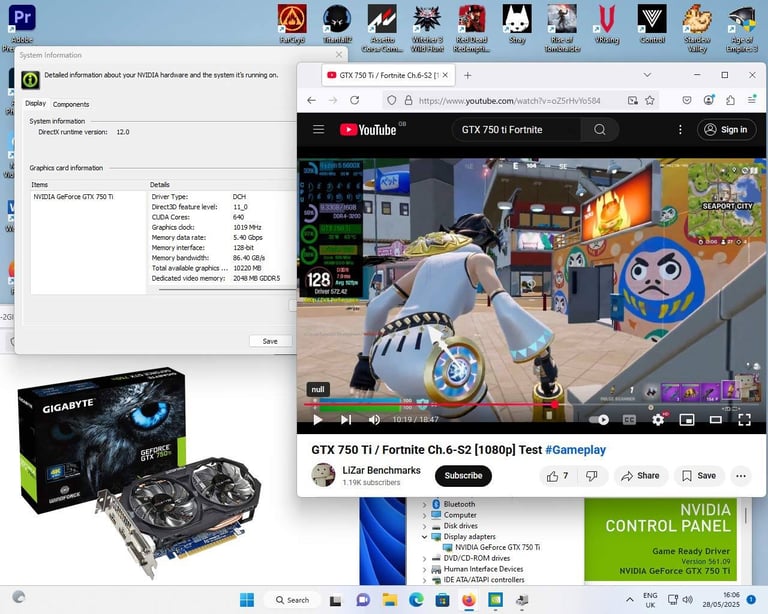
Task: Open FarCry6 desktop icon
Action: [x=292, y=24]
